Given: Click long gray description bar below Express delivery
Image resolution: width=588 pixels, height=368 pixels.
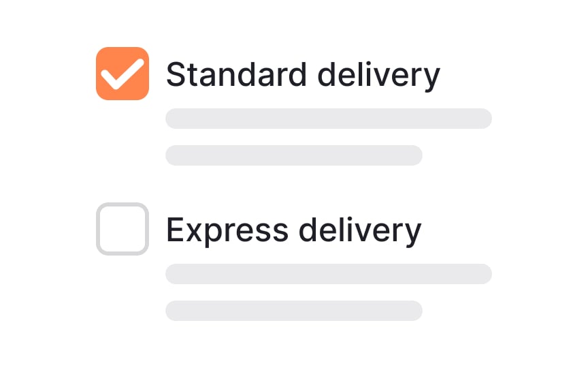Looking at the screenshot, I should coord(329,274).
